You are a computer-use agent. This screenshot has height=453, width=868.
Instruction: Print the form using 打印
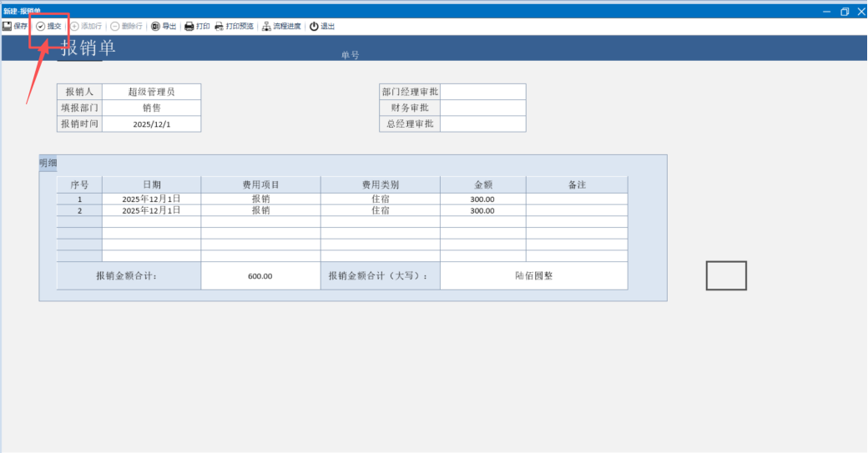click(197, 26)
